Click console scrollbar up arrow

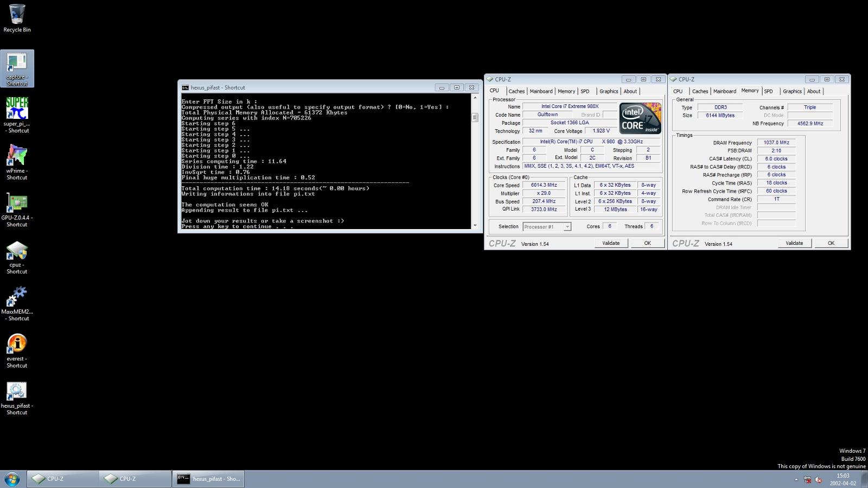pyautogui.click(x=475, y=98)
